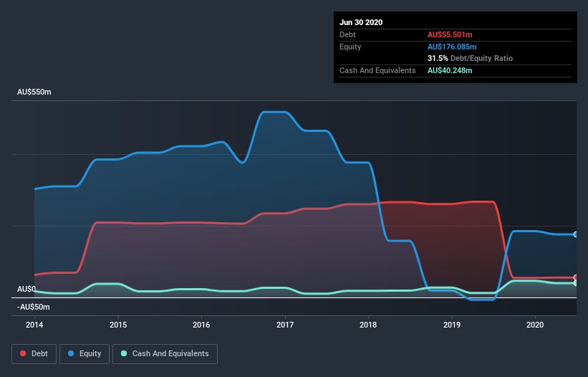Click the Equity row label in tooltip

coord(350,47)
